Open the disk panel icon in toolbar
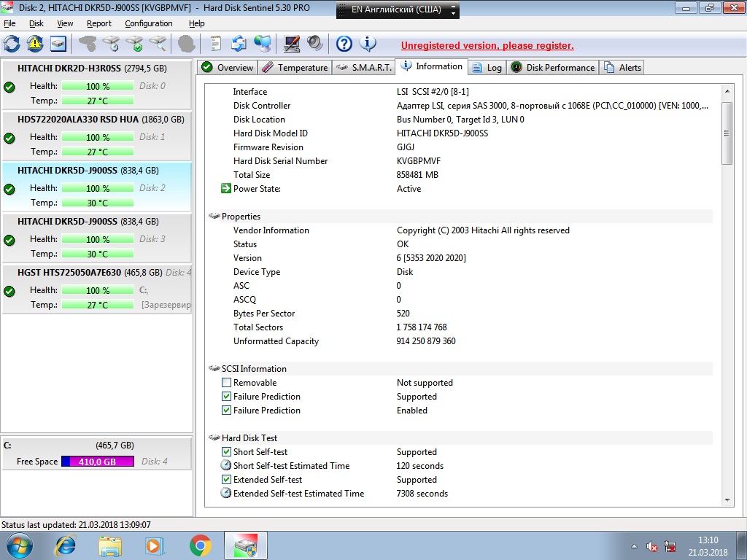The height and width of the screenshot is (560, 747). pyautogui.click(x=58, y=44)
